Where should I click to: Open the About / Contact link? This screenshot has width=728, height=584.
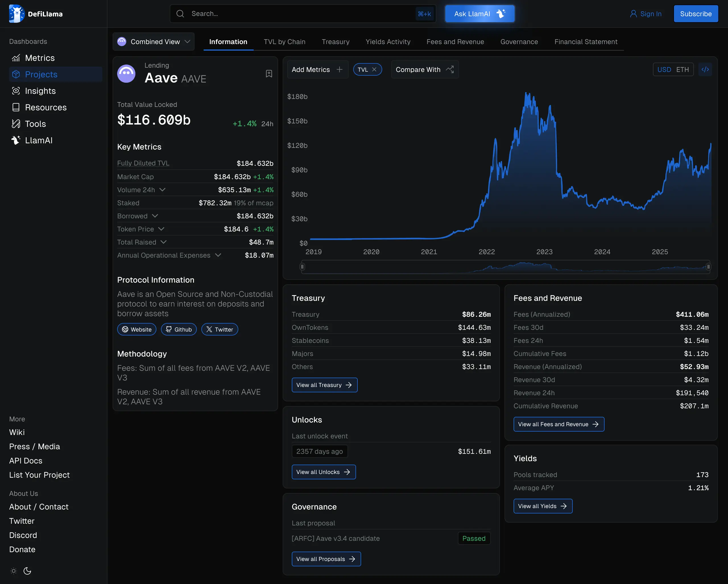pyautogui.click(x=39, y=507)
